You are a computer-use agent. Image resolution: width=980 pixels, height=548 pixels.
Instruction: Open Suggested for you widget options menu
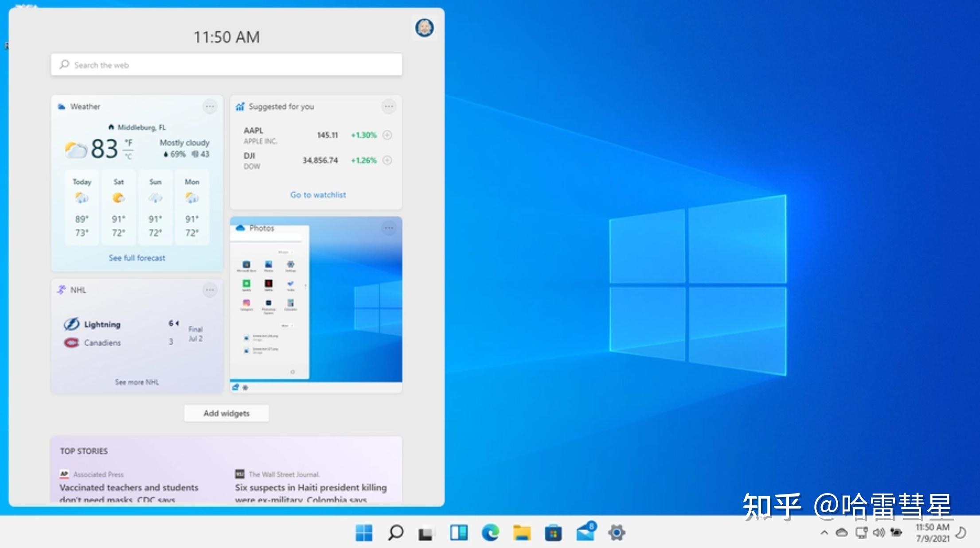coord(389,106)
